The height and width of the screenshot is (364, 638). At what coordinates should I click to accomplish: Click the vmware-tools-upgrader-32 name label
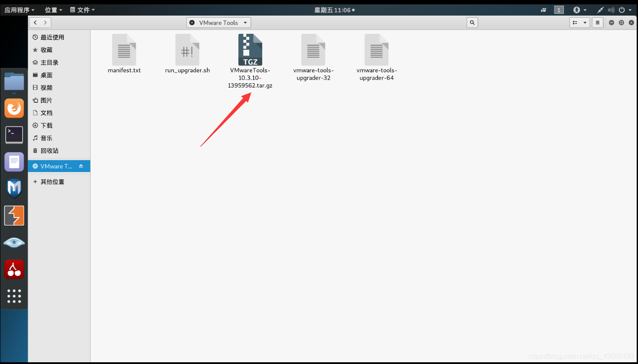point(313,74)
